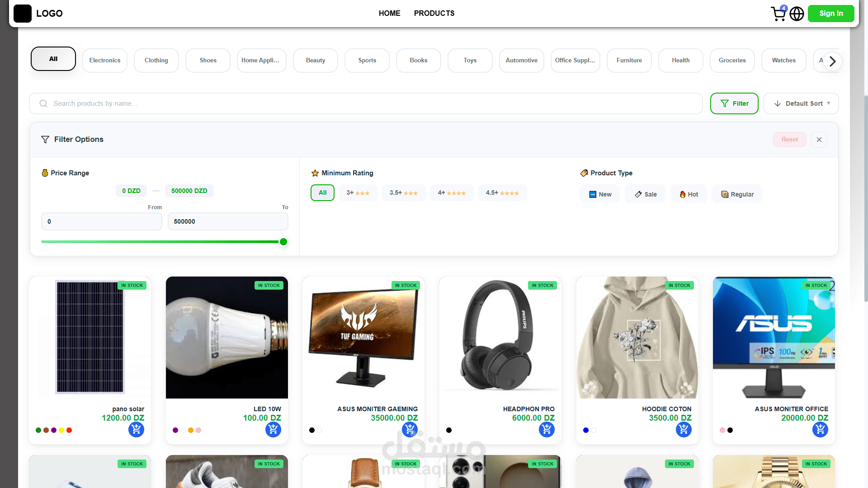This screenshot has height=488, width=868.
Task: Select the Health category
Action: click(681, 61)
